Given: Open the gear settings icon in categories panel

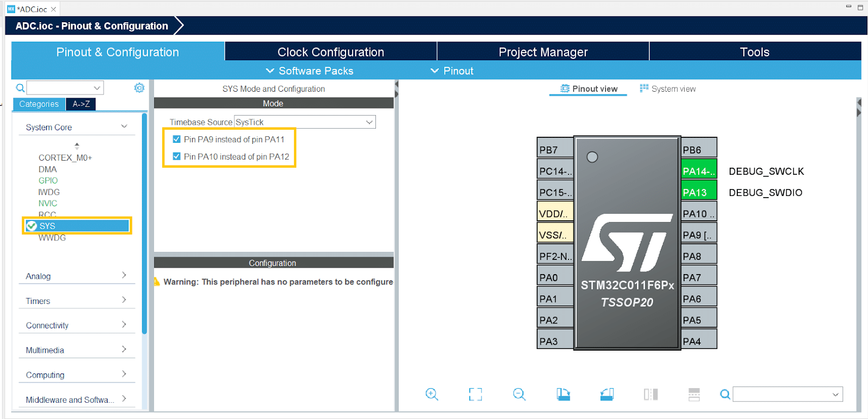Looking at the screenshot, I should point(139,88).
